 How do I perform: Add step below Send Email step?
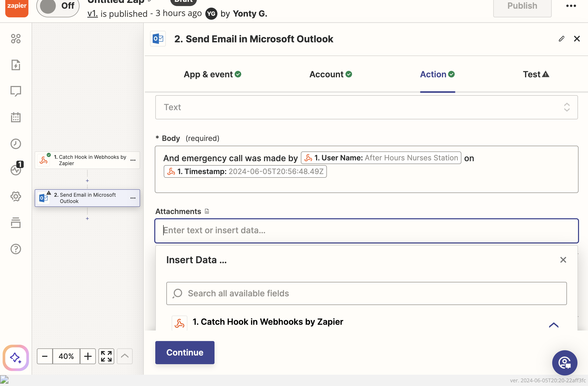(87, 219)
